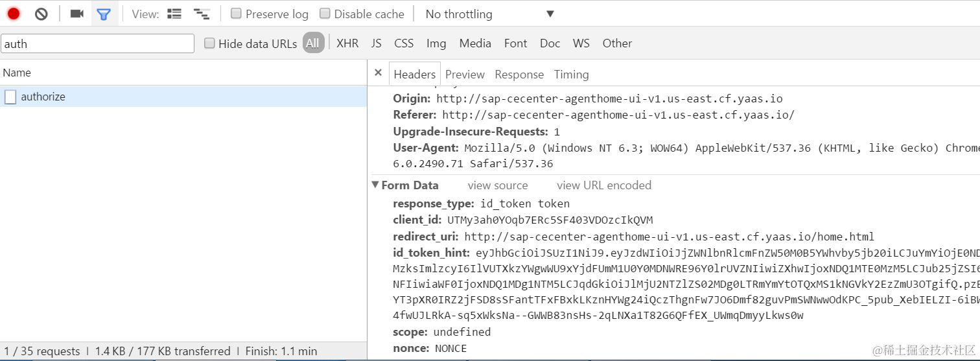Open the Headers tab

click(415, 75)
